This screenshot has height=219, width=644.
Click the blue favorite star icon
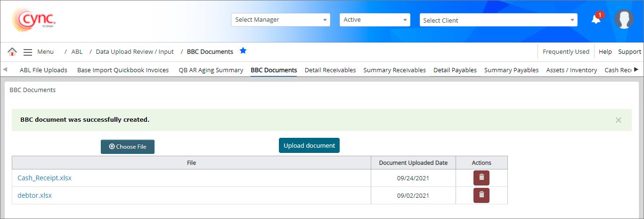pyautogui.click(x=243, y=51)
